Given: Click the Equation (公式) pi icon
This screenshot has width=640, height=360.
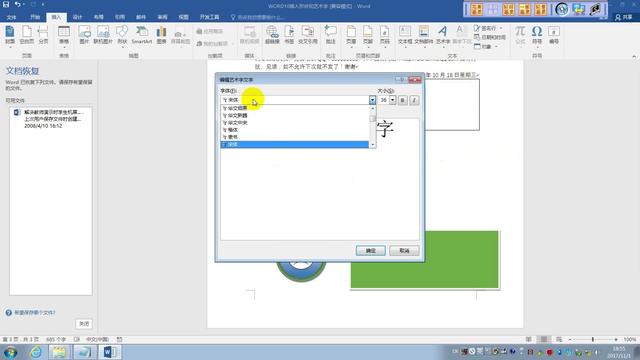Looking at the screenshot, I should pos(520,35).
